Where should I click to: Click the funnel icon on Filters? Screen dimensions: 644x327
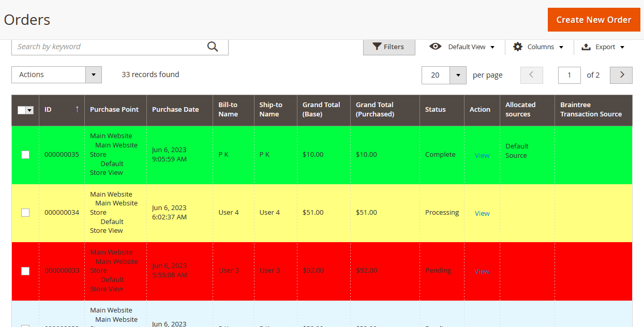[377, 47]
